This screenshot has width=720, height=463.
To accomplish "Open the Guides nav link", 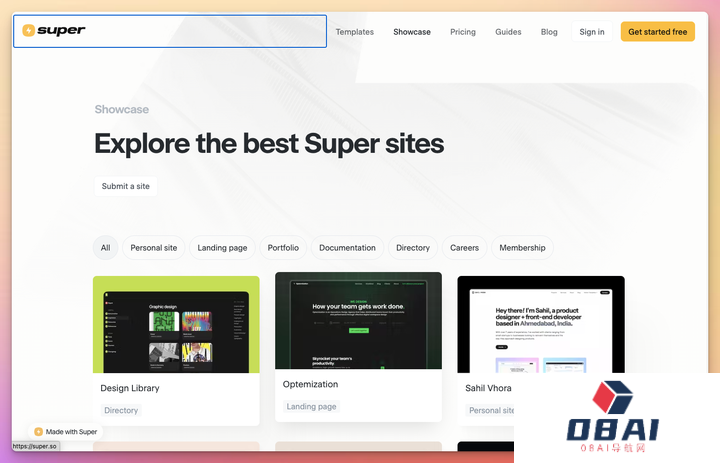I will [x=508, y=32].
